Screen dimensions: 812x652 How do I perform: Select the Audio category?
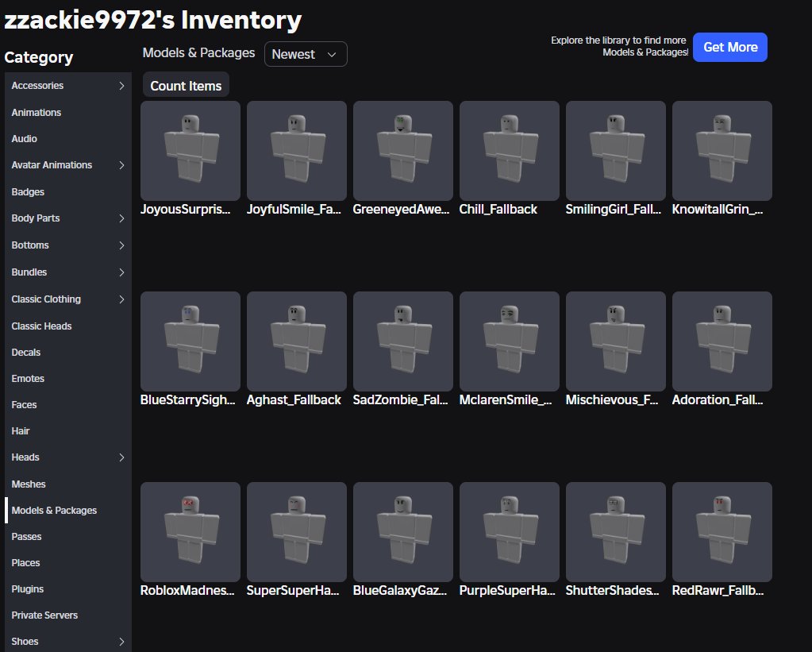tap(67, 138)
